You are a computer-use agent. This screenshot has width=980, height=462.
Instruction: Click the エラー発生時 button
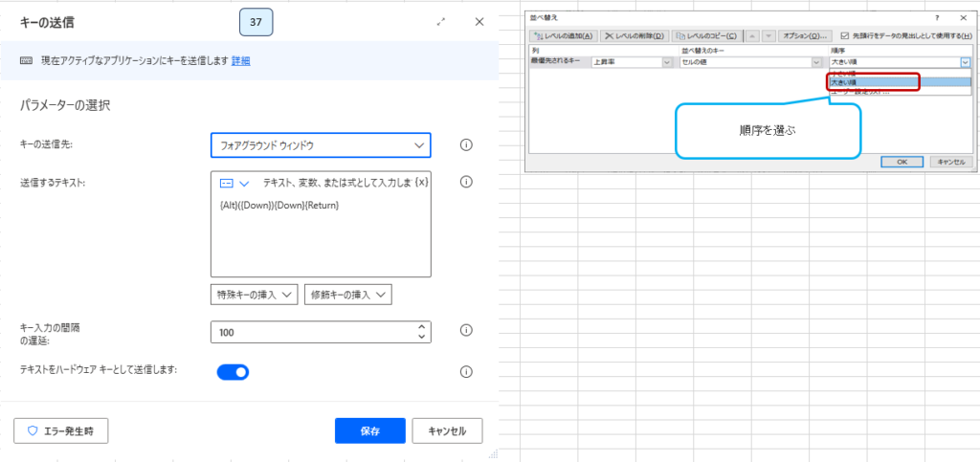(x=61, y=431)
